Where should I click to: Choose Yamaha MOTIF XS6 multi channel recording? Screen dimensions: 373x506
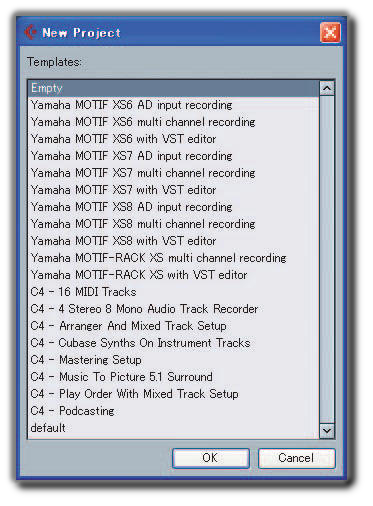pos(173,122)
